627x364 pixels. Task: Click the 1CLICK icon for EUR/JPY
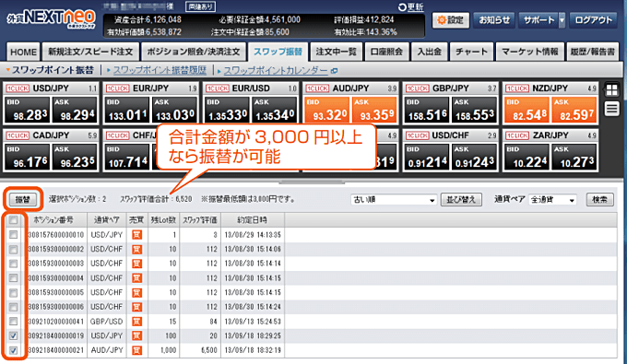click(117, 88)
